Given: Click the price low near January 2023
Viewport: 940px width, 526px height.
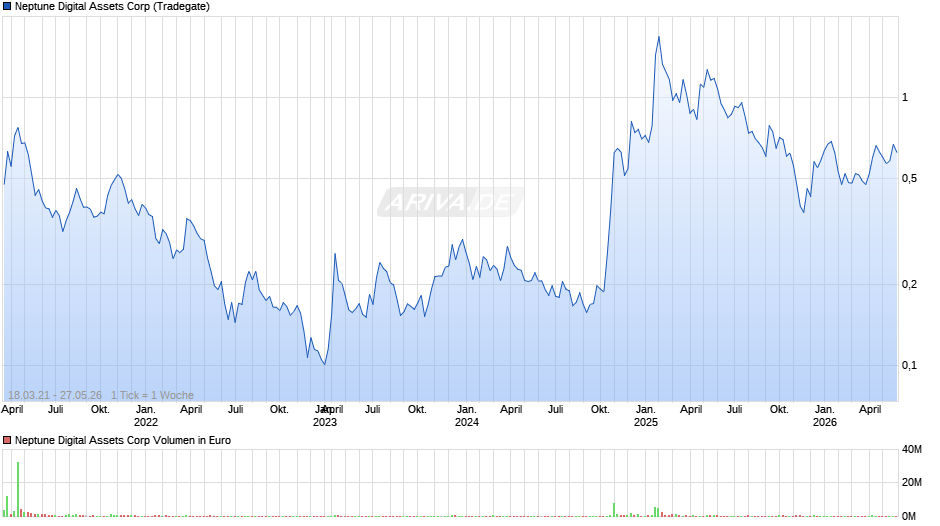Looking at the screenshot, I should tap(324, 364).
